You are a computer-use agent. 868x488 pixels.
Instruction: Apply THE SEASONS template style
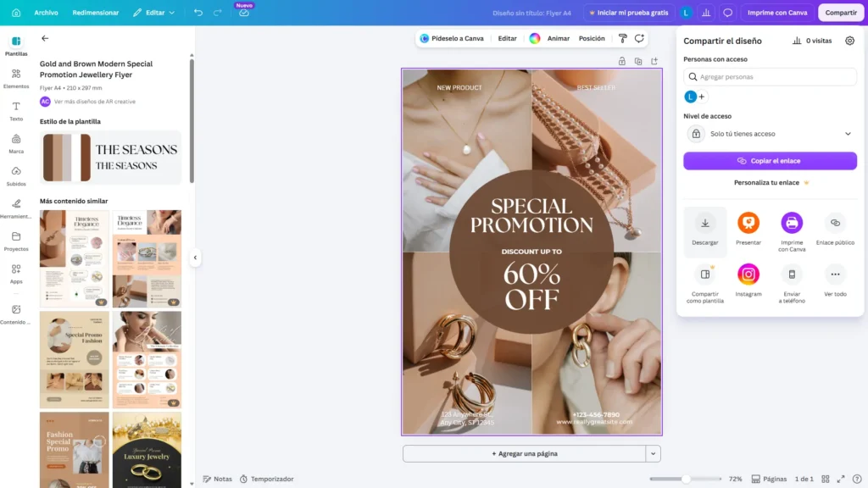pos(110,157)
